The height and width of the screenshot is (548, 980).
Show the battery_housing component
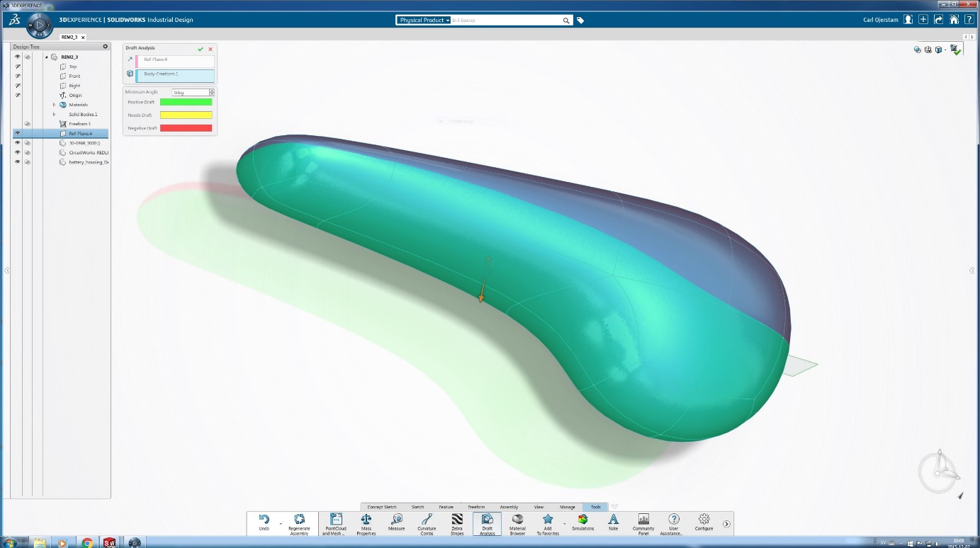[17, 161]
